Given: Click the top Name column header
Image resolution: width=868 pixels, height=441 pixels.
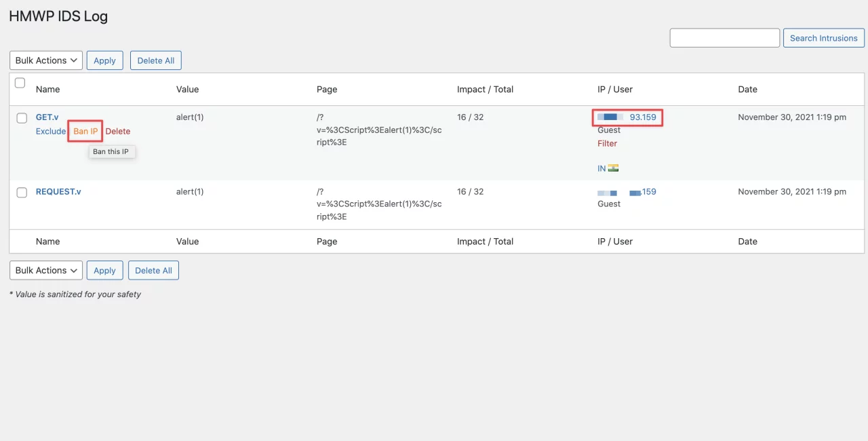Looking at the screenshot, I should 48,90.
